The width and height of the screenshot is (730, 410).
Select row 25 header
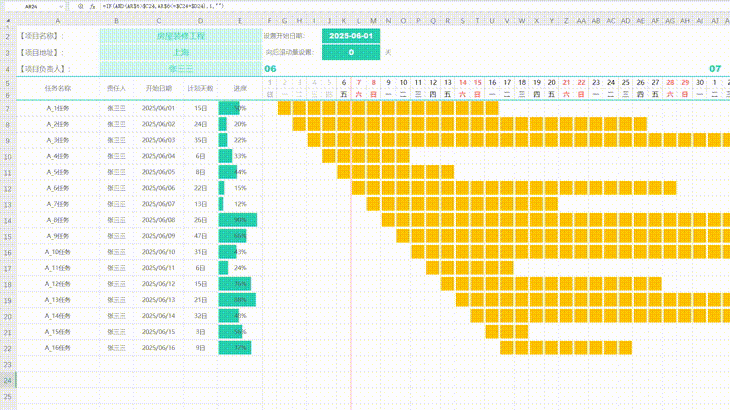click(x=8, y=397)
